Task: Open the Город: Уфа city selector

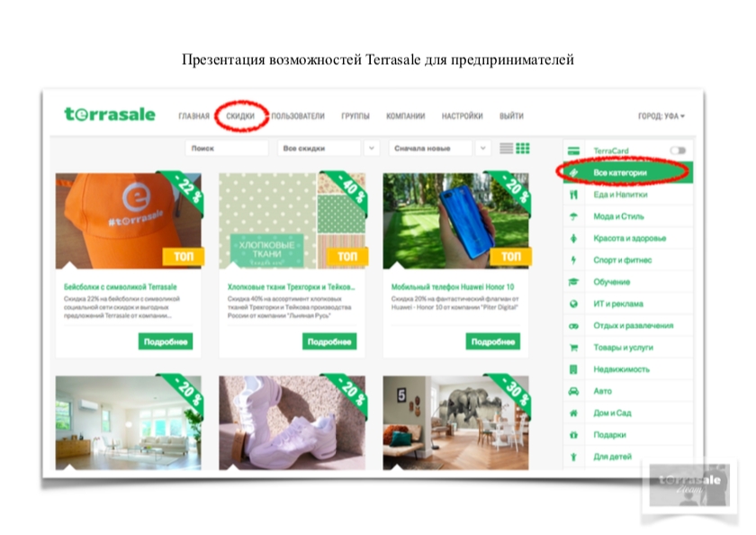Action: pyautogui.click(x=661, y=116)
